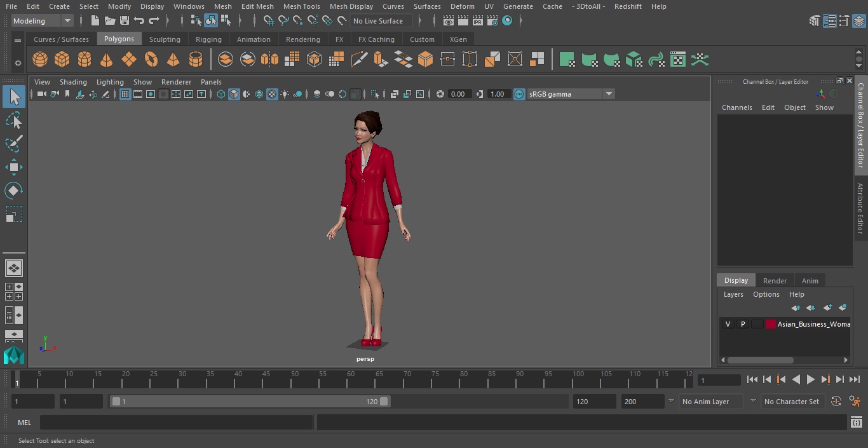
Task: Open the Modeling menu set dropdown
Action: (x=42, y=21)
